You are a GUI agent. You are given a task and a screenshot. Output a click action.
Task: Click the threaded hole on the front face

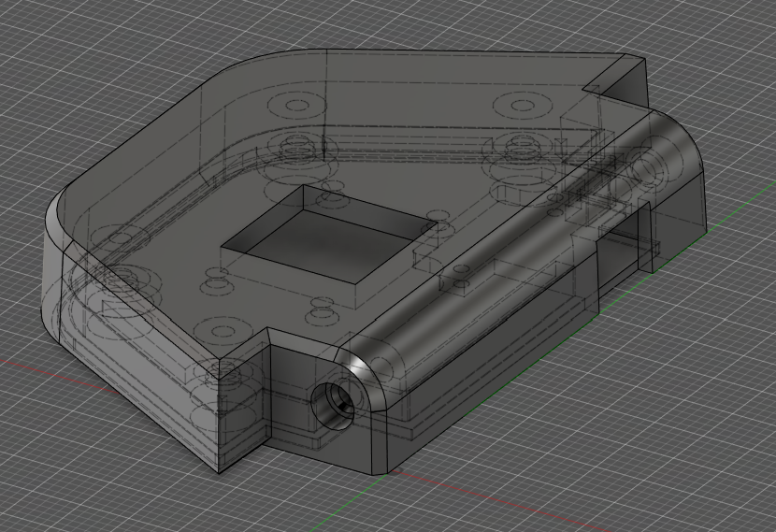tap(332, 405)
